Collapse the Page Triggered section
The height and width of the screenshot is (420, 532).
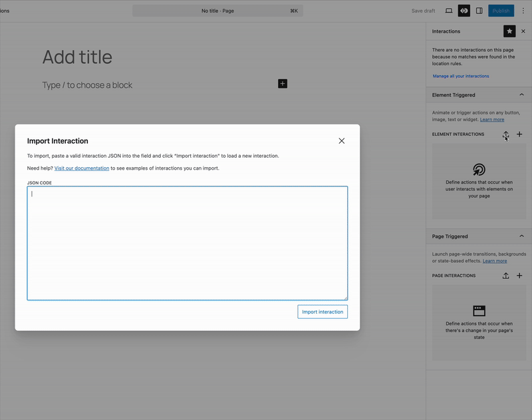(521, 236)
